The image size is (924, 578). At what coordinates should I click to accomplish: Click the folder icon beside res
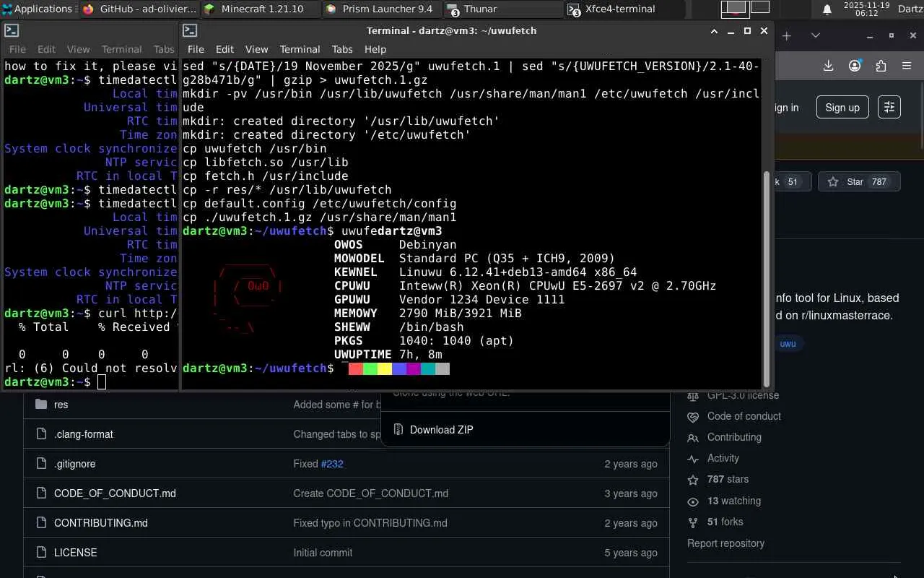tap(41, 404)
